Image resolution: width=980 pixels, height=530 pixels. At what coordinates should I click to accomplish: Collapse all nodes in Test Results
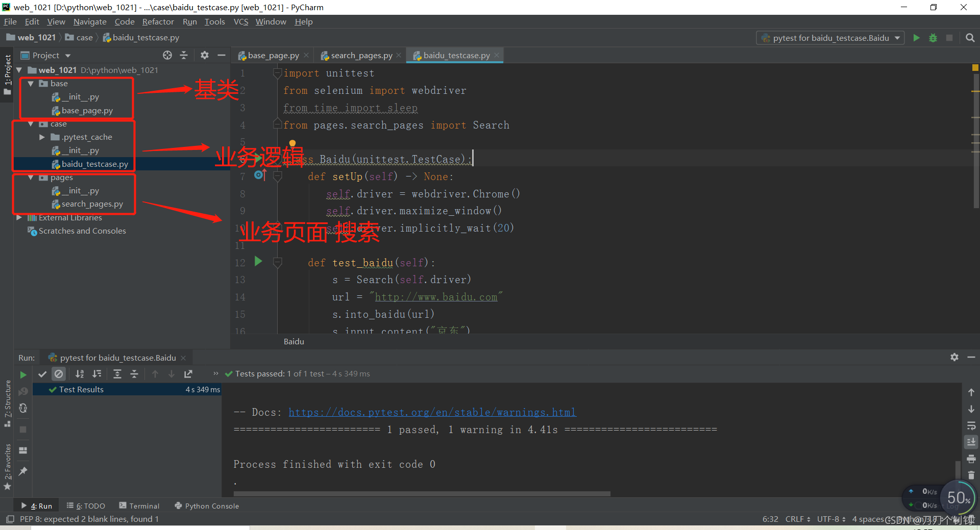point(134,374)
